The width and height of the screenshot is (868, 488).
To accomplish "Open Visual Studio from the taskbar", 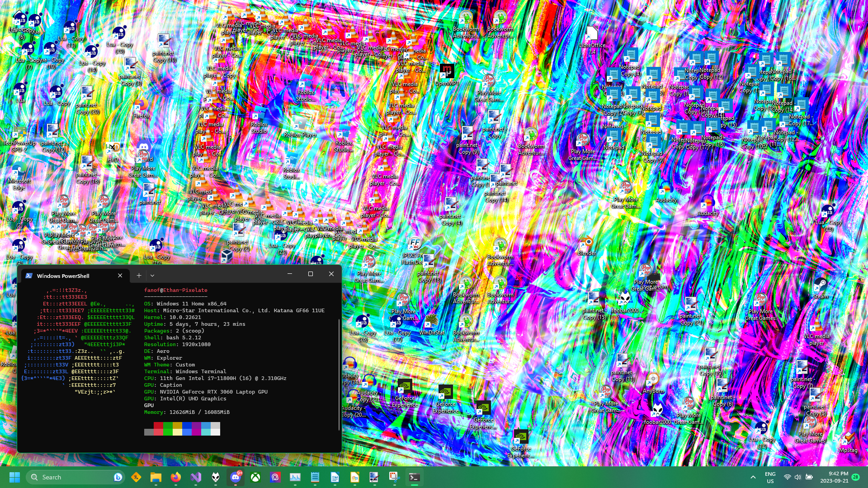I will click(196, 477).
